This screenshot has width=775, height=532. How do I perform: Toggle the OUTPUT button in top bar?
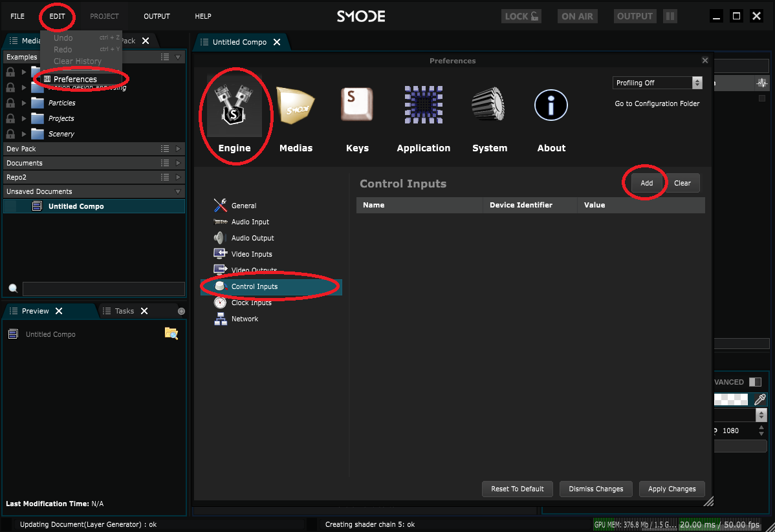click(635, 16)
